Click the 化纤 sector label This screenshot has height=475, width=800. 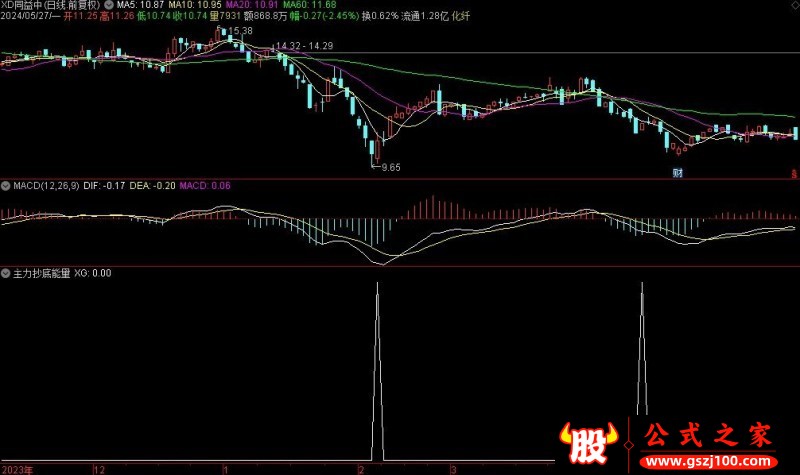coord(461,17)
